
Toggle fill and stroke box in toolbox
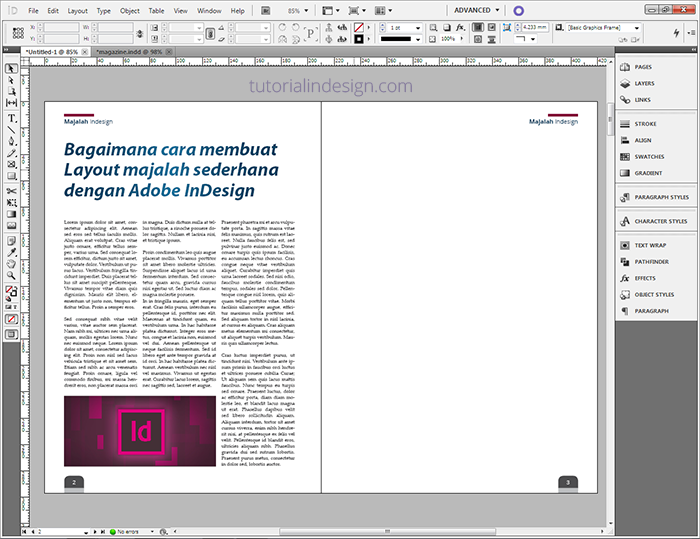click(11, 293)
